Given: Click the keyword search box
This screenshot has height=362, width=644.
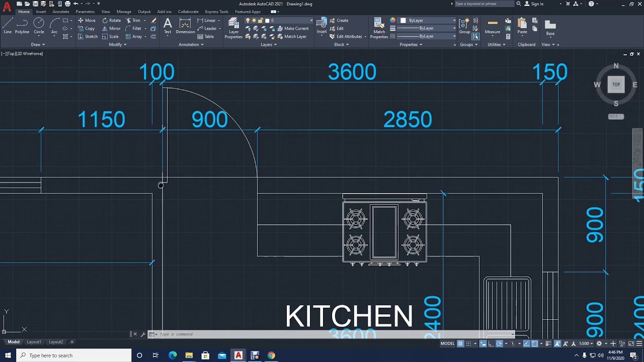Looking at the screenshot, I should (484, 4).
